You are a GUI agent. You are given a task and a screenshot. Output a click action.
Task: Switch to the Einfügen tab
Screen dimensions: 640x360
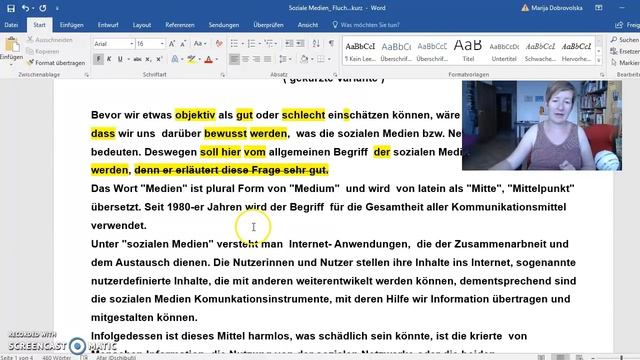click(x=71, y=25)
